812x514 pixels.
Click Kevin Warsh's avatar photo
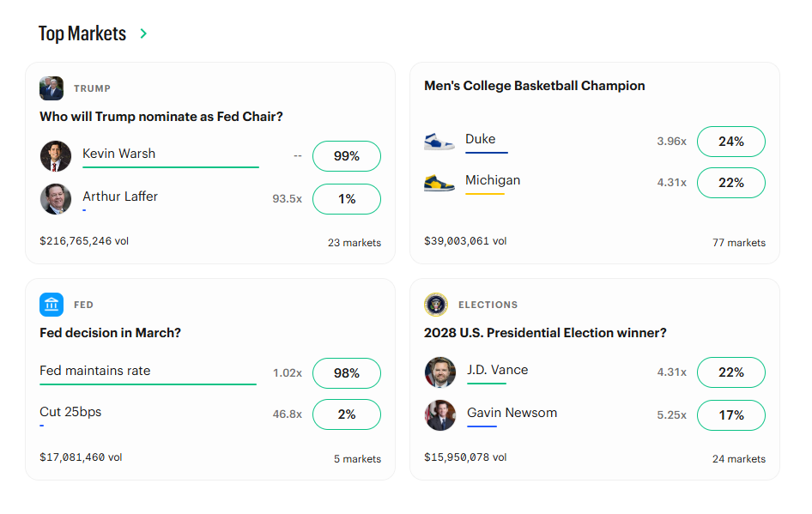point(56,155)
